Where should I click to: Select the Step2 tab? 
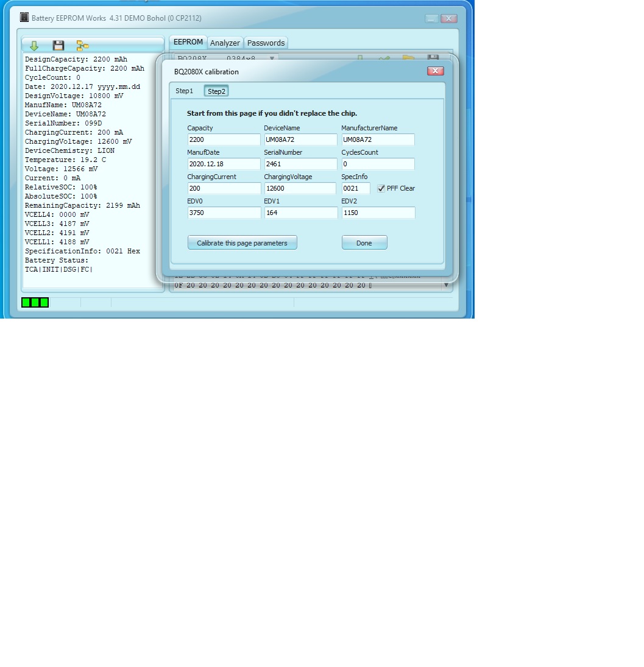[216, 91]
